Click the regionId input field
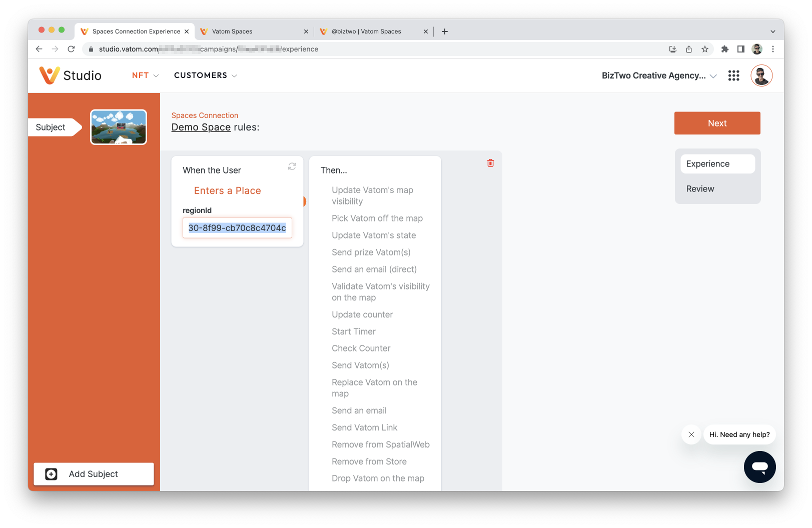Viewport: 812px width, 528px height. coord(237,228)
